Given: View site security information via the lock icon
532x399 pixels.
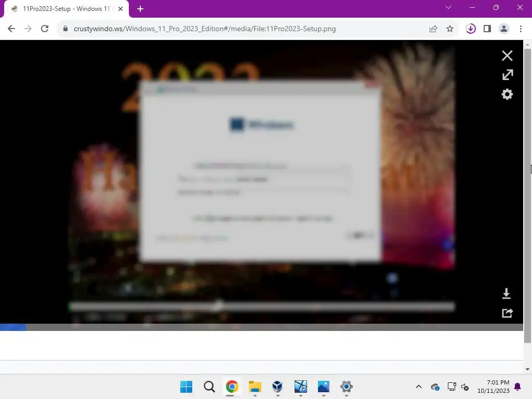Looking at the screenshot, I should tap(65, 29).
